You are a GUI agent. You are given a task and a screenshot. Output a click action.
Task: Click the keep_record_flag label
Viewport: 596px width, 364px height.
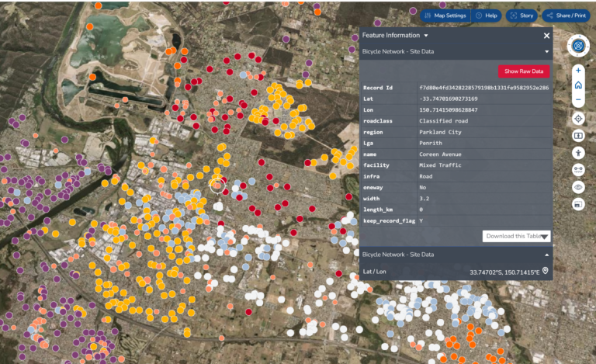(x=390, y=220)
